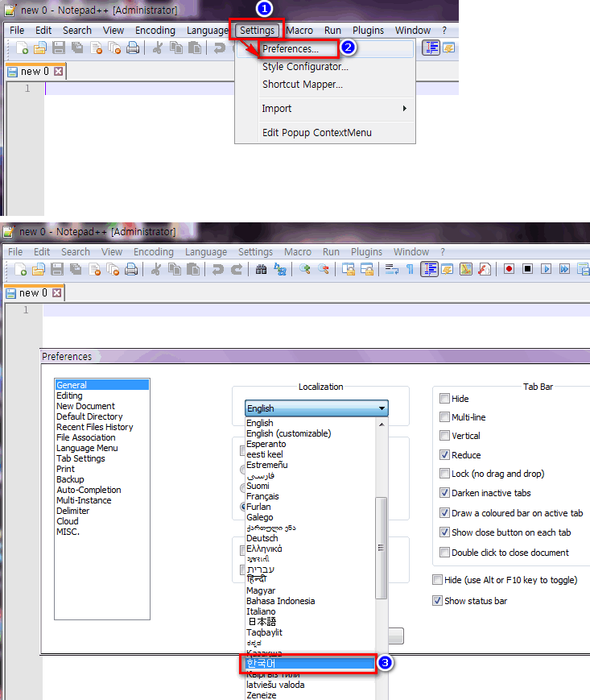Open the Function List icon
The image size is (590, 700).
click(485, 269)
